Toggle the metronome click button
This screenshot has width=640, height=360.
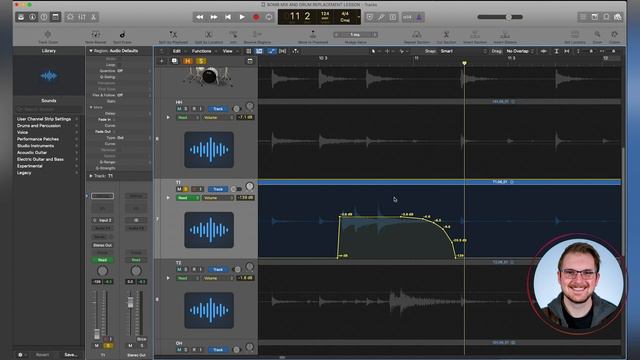click(419, 17)
